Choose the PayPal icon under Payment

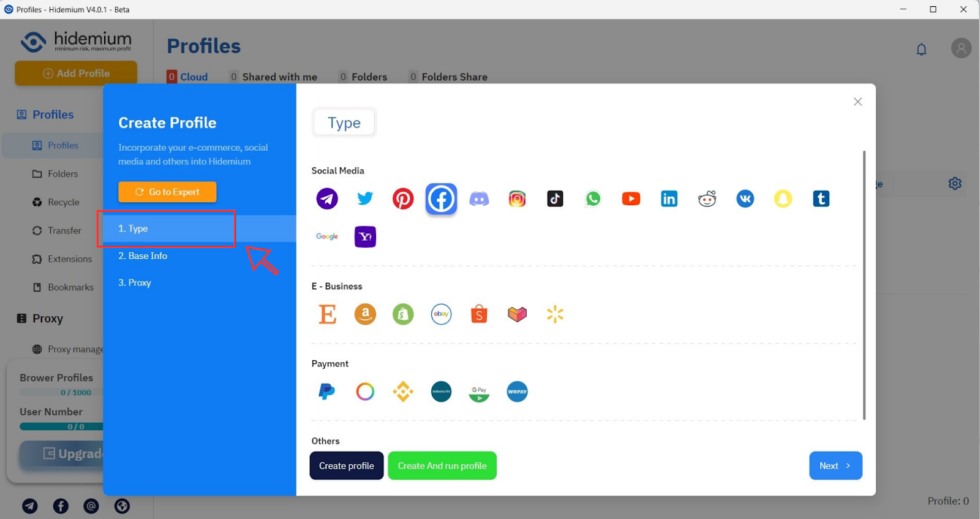pos(327,392)
